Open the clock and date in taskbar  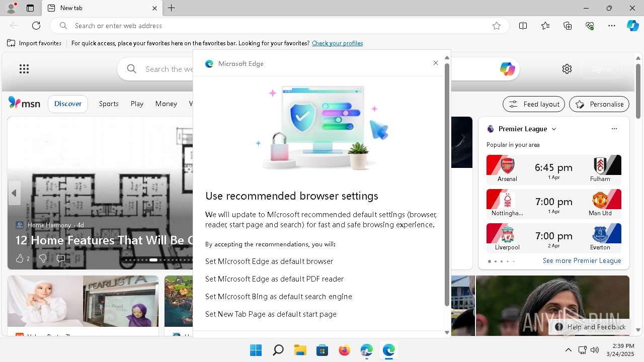click(620, 350)
